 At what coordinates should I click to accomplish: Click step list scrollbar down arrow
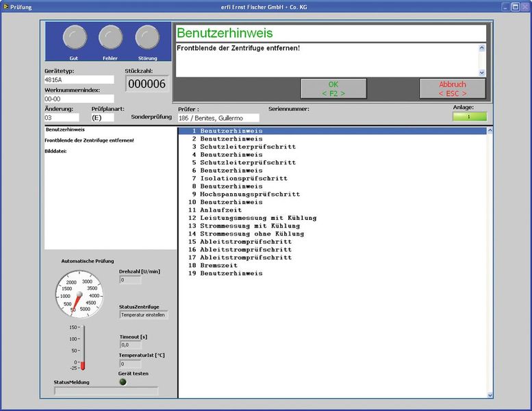coord(490,395)
